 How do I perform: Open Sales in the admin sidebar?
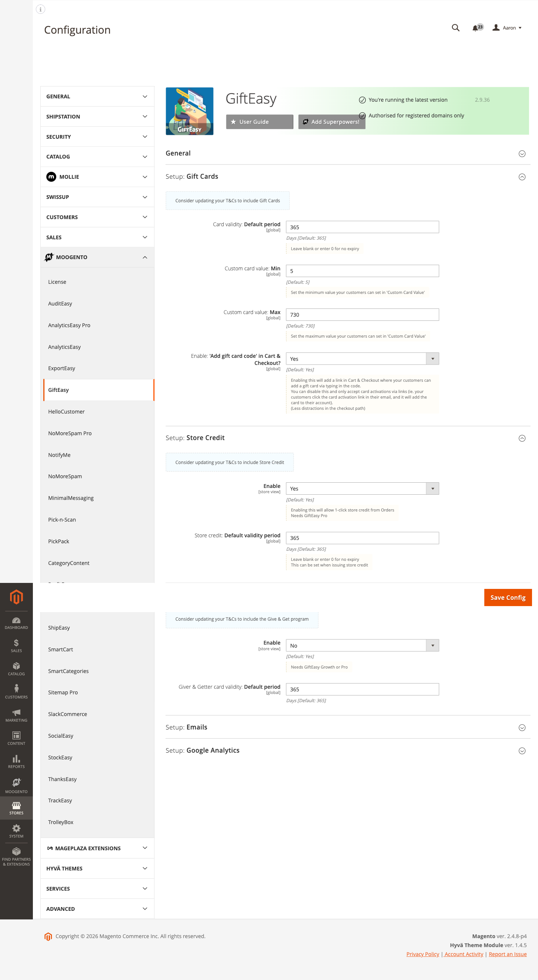point(16,646)
